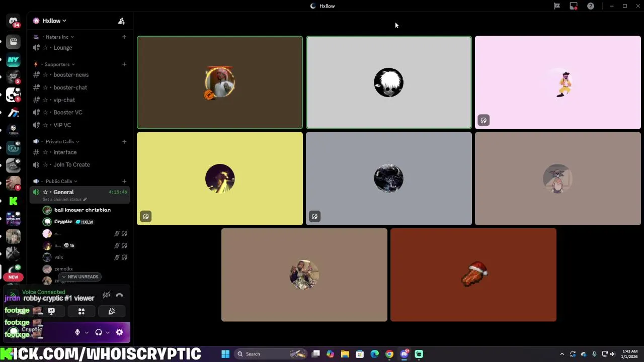Open Google Chrome from taskbar
This screenshot has width=644, height=362.
coord(389,354)
